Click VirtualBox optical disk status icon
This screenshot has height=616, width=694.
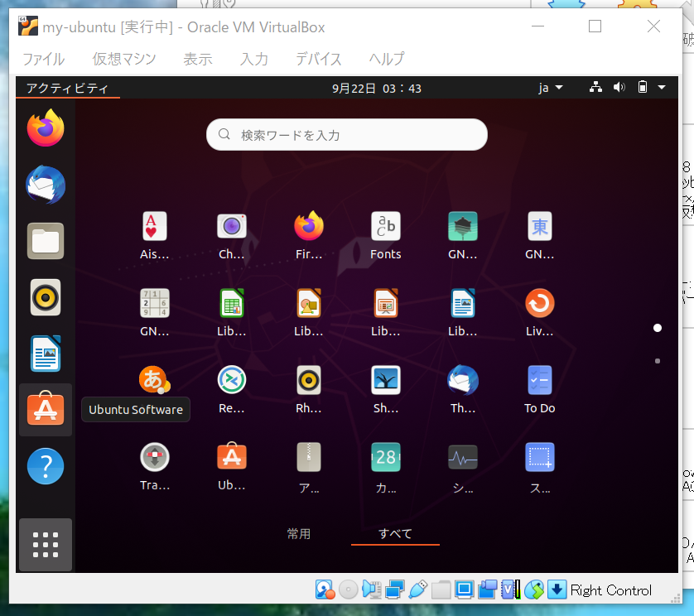click(349, 590)
